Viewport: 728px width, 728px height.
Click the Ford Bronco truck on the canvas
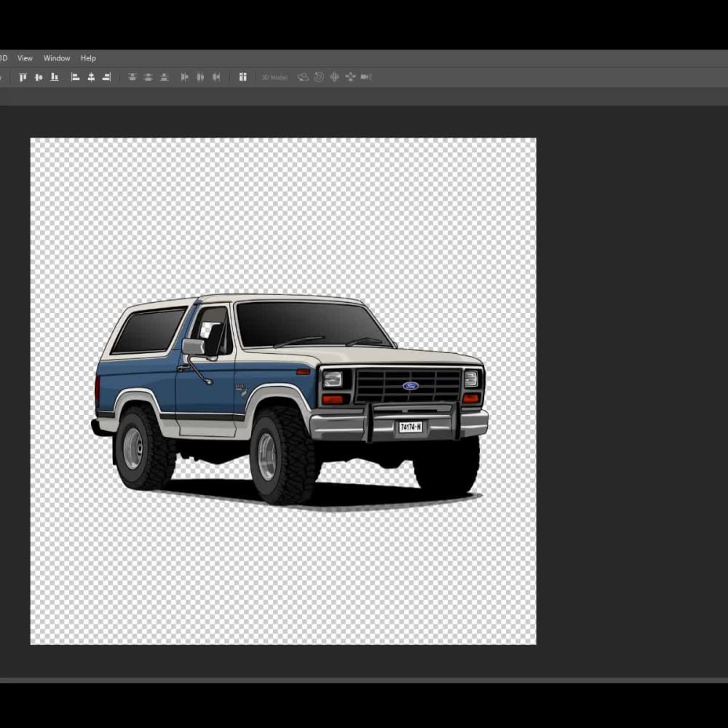click(289, 402)
